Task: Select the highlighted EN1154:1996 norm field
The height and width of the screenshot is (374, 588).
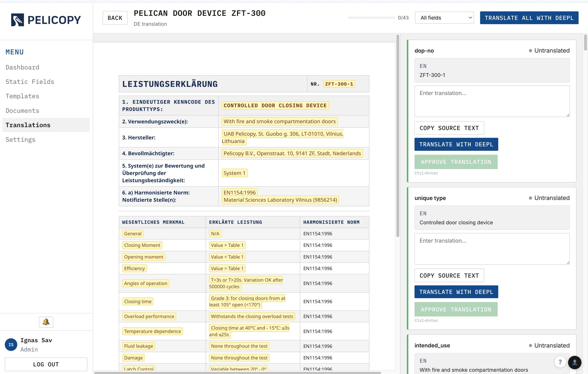Action: coord(240,192)
